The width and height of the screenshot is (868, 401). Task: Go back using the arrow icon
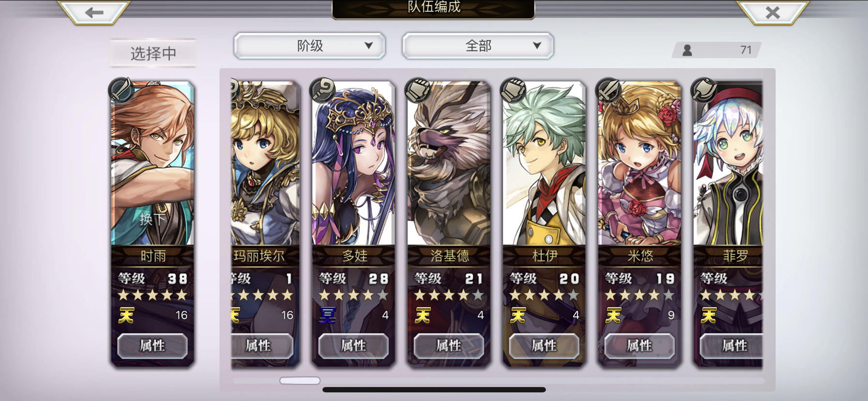click(x=93, y=12)
